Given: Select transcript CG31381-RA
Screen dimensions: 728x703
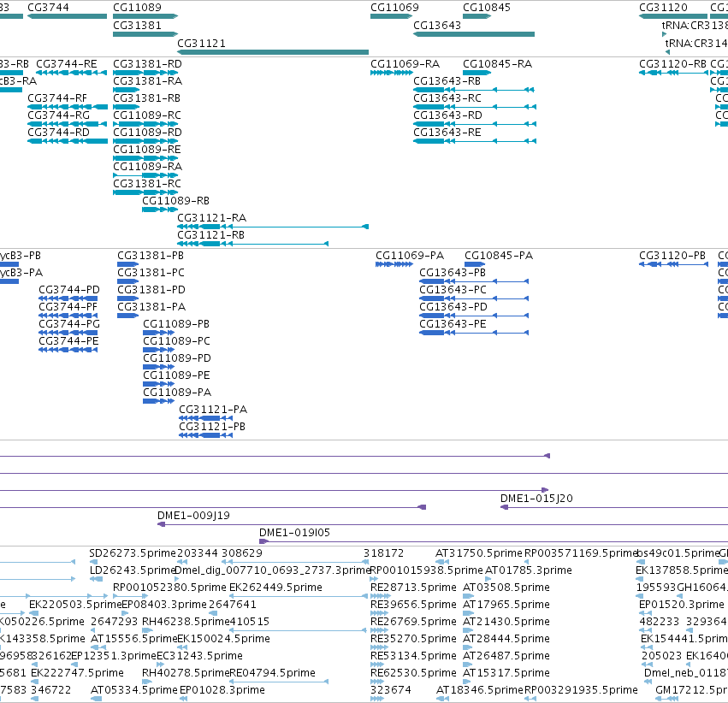Looking at the screenshot, I should [x=148, y=81].
